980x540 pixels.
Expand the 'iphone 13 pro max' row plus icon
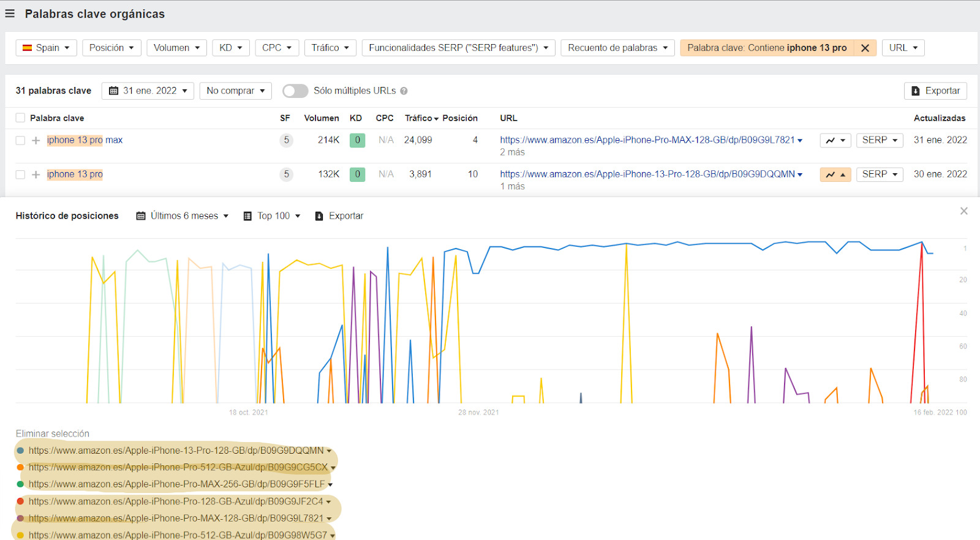coord(36,140)
